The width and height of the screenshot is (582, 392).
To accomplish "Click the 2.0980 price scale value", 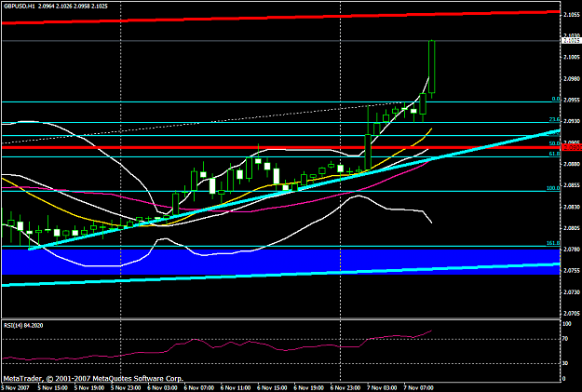I will tap(572, 79).
